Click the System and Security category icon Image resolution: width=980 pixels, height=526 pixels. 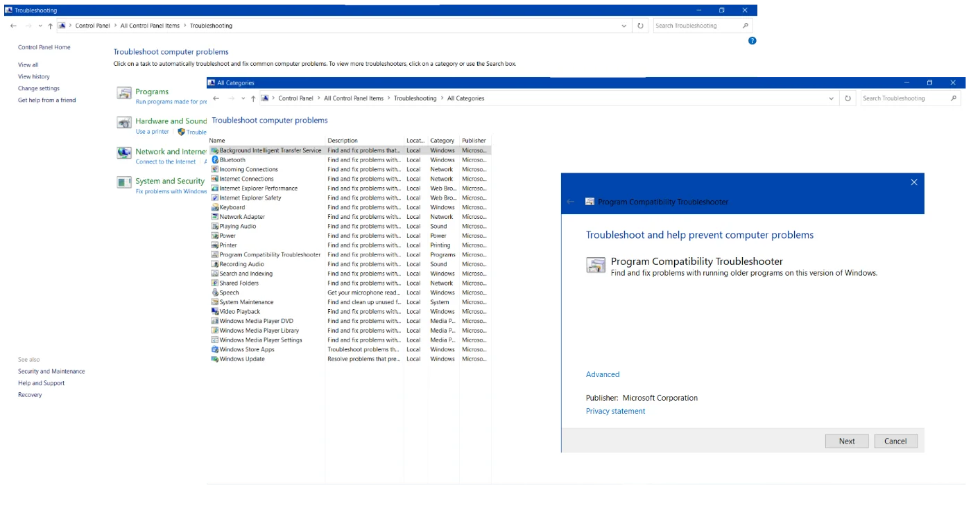pos(124,183)
